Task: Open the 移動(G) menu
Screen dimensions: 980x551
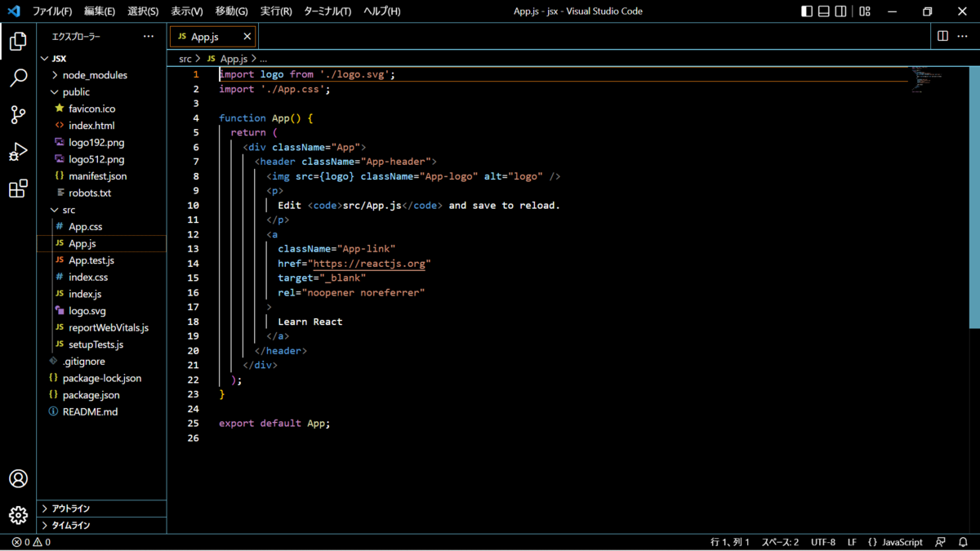Action: pyautogui.click(x=231, y=11)
